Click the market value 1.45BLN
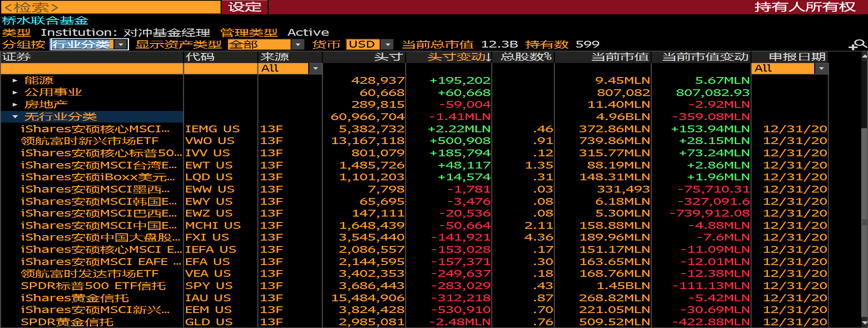The height and width of the screenshot is (328, 868). 624,286
